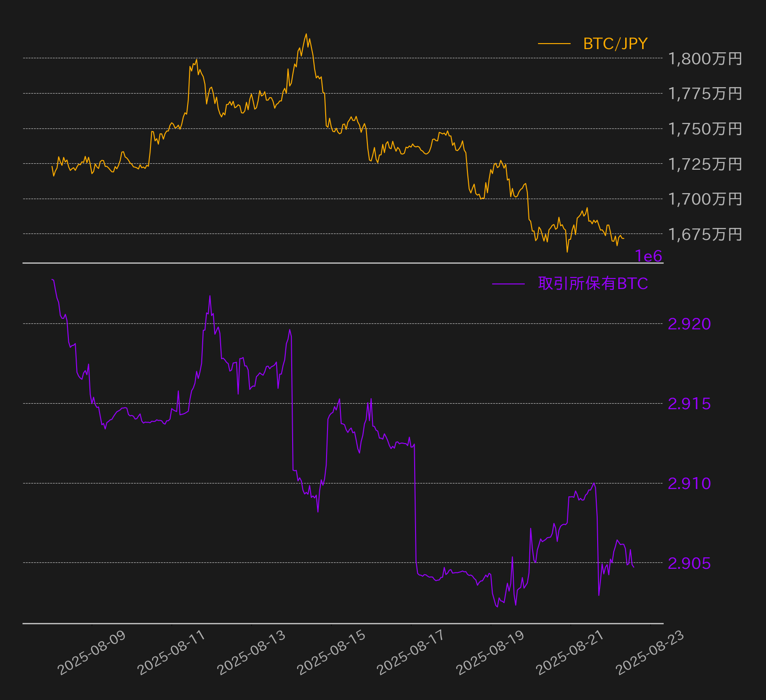Click the 2.920 axis tick label
Image resolution: width=766 pixels, height=700 pixels.
click(689, 324)
